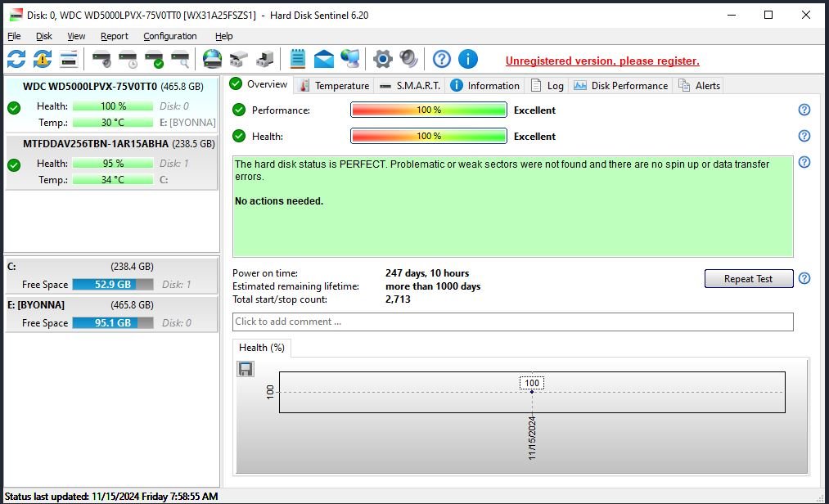Click the 30 °C temperature bar
Screen dimensions: 829x504
(113, 123)
